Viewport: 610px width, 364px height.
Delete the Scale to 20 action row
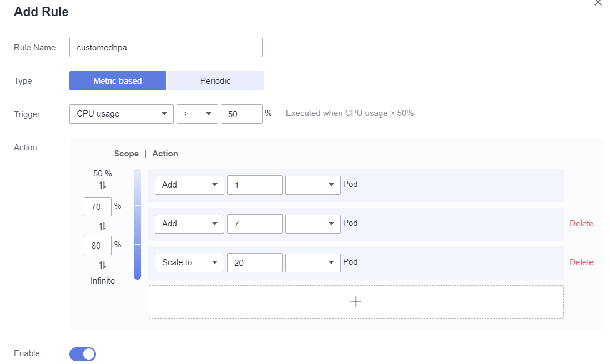pyautogui.click(x=581, y=262)
